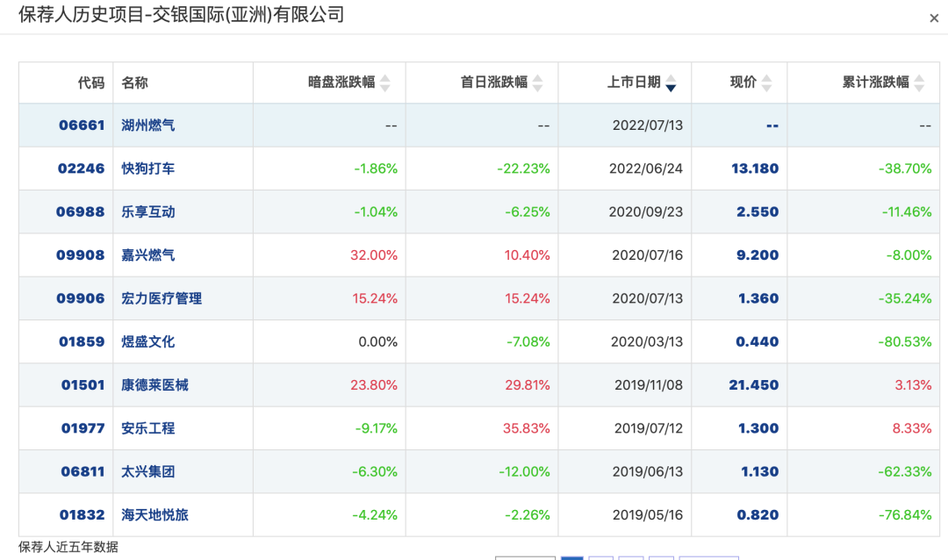The image size is (948, 560).
Task: Sort by 累计涨跌幅 column arrows
Action: point(919,83)
